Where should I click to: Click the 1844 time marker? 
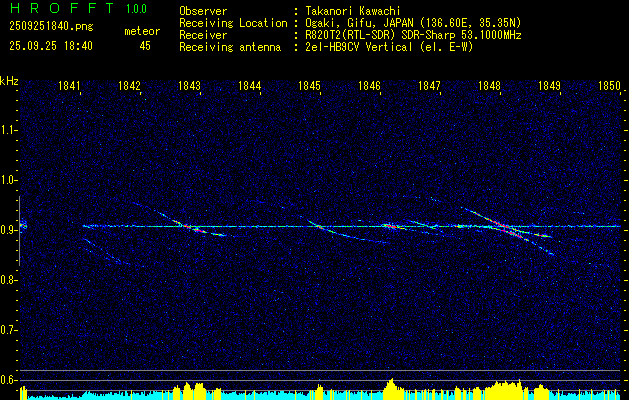[250, 85]
